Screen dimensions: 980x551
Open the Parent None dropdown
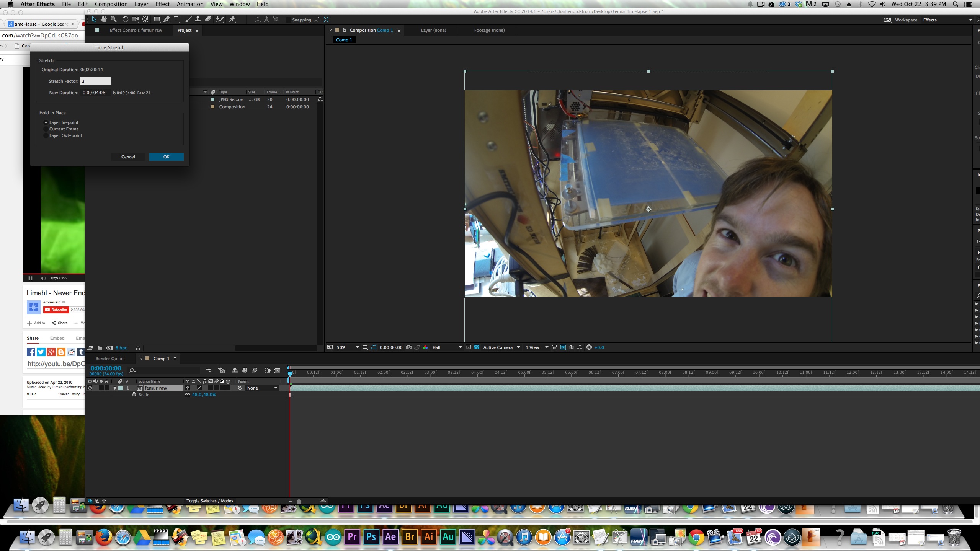262,388
